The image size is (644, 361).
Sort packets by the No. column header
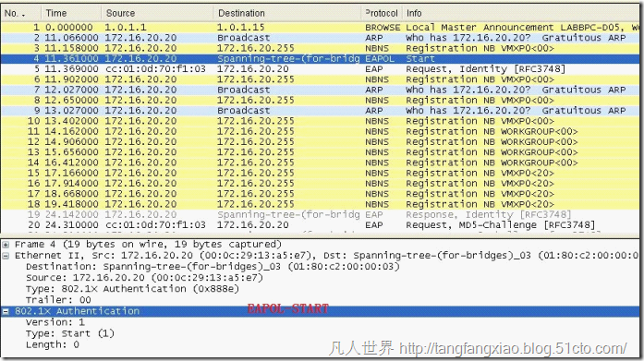21,13
